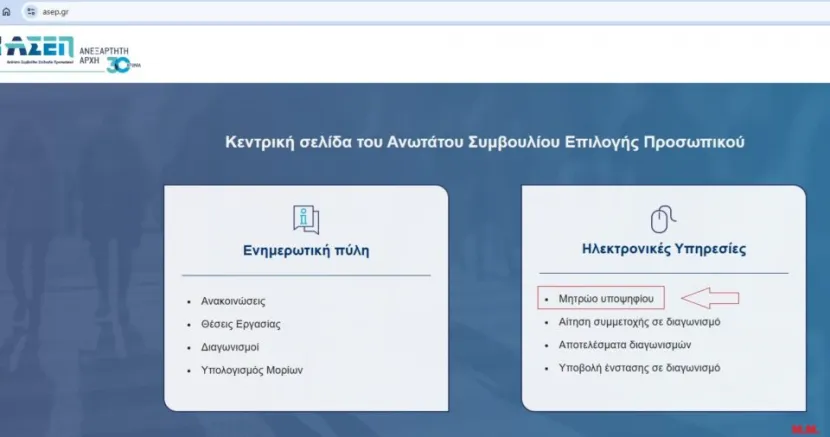Click the Ηλεκτρονικές Υπηρεσίες mouse icon
830x437 pixels.
pos(663,219)
